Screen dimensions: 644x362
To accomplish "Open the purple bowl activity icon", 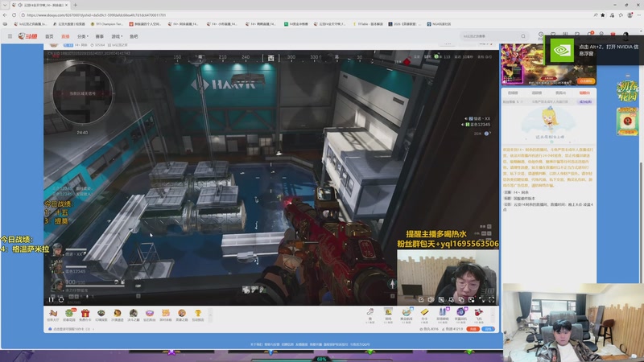I will tap(150, 315).
